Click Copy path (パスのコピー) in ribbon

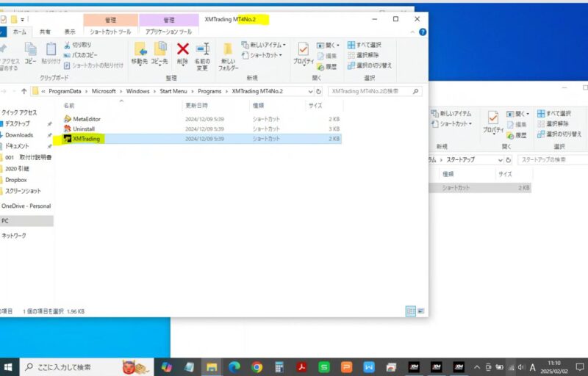pyautogui.click(x=80, y=55)
